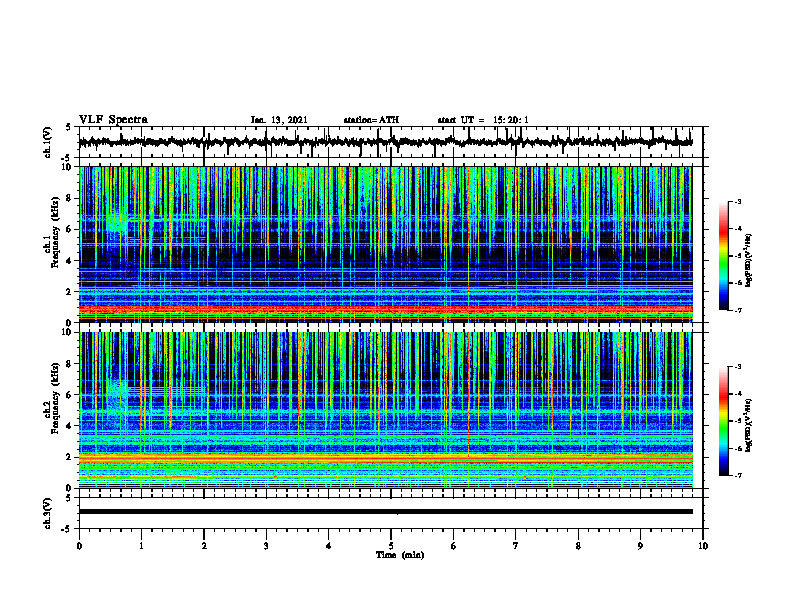
Task: Click the ch.2 color scale bar
Action: point(723,421)
